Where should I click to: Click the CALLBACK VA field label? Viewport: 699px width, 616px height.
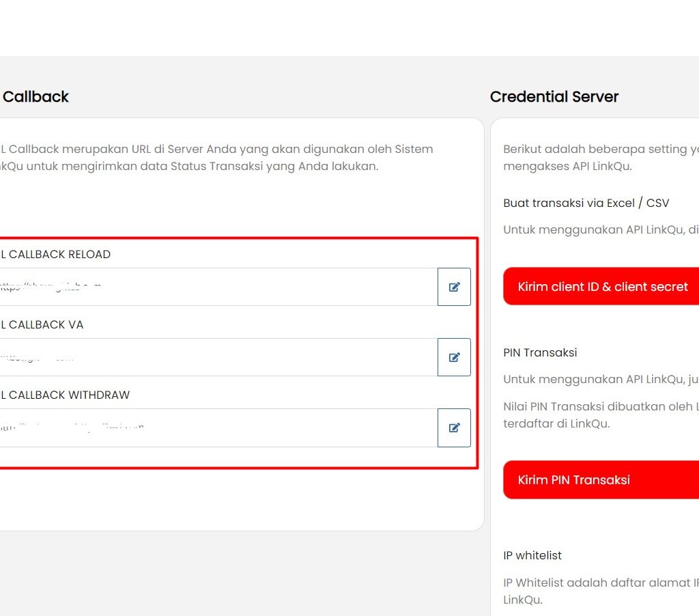pyautogui.click(x=45, y=324)
